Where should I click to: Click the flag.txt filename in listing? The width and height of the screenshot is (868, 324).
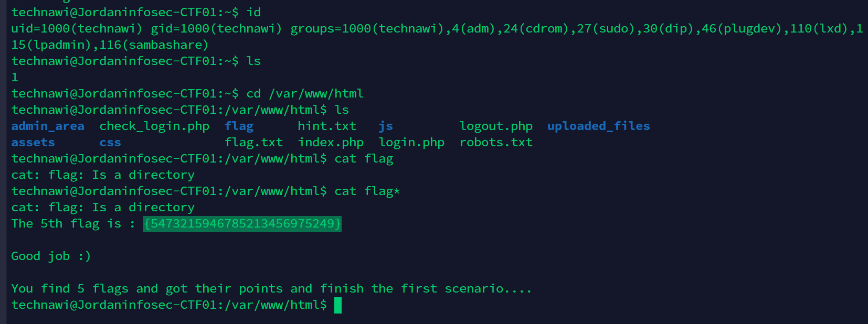point(254,143)
